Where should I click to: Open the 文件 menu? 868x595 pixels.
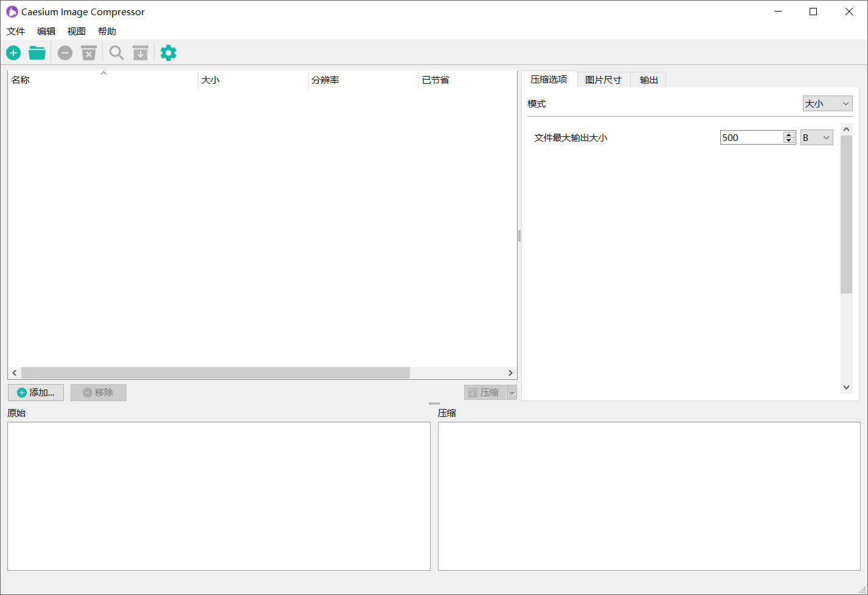click(x=15, y=31)
